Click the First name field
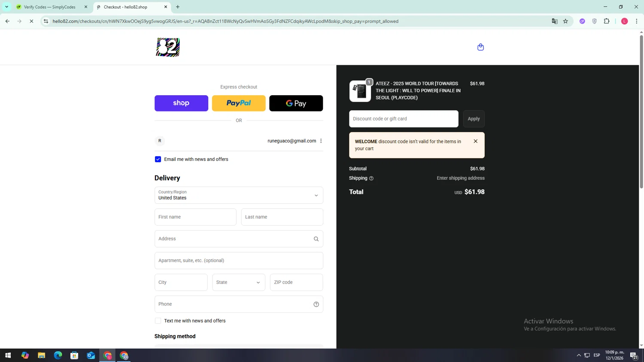644x362 pixels. pos(195,217)
